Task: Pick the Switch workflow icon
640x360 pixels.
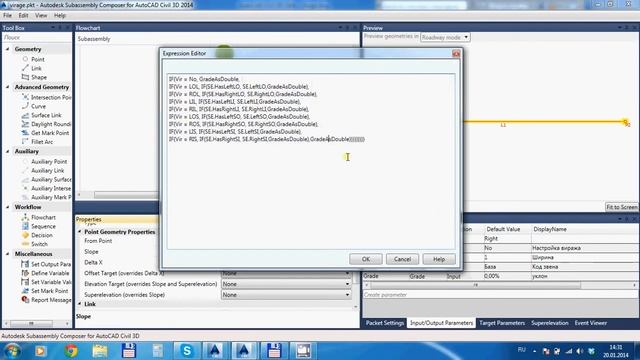Action: point(25,244)
